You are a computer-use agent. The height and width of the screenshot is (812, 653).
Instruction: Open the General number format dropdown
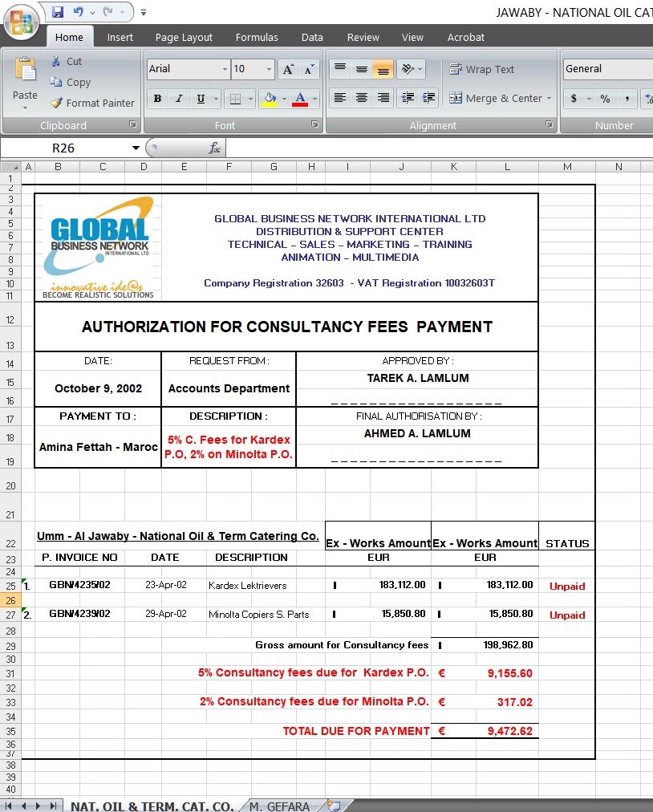(x=607, y=69)
